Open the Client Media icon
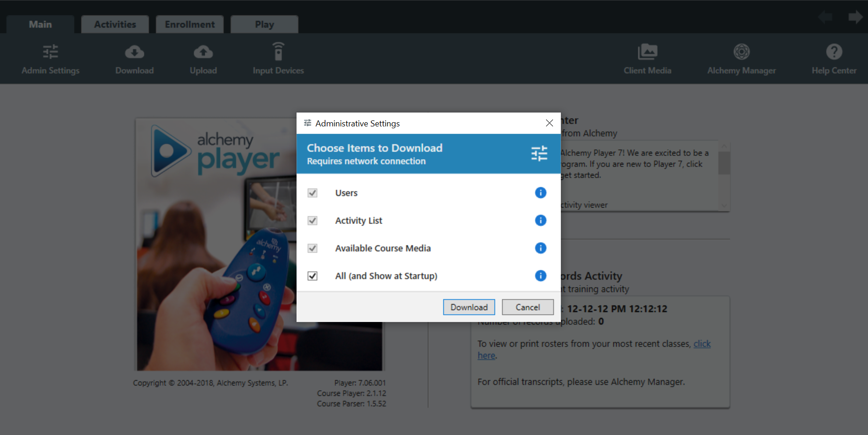The image size is (868, 435). [x=647, y=52]
